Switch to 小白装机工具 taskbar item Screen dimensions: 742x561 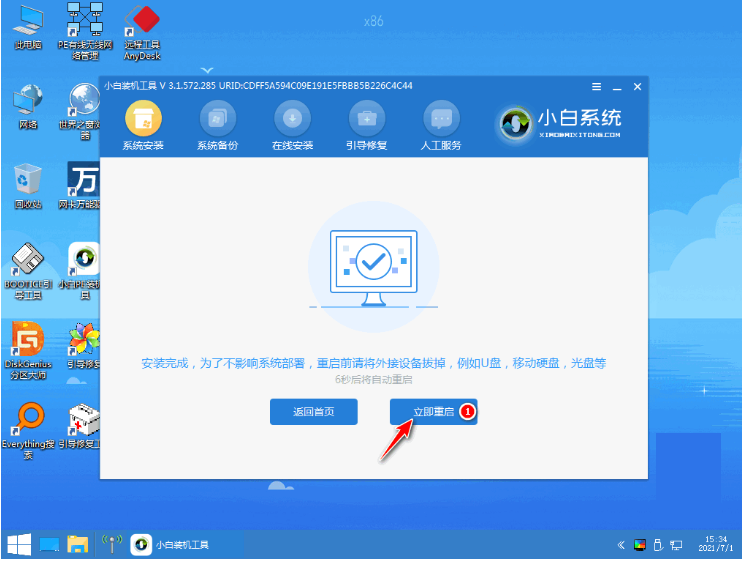pos(170,545)
